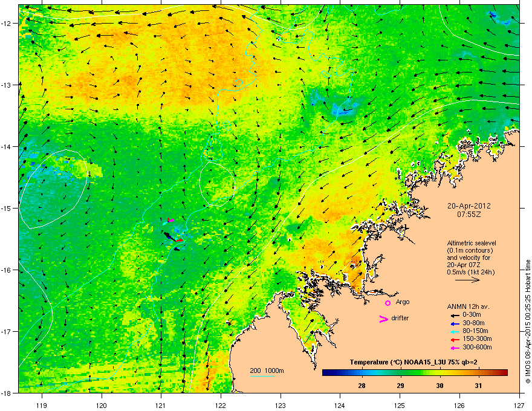Click the 'Argo' legend label
Image resolution: width=532 pixels, height=411 pixels.
coord(403,302)
